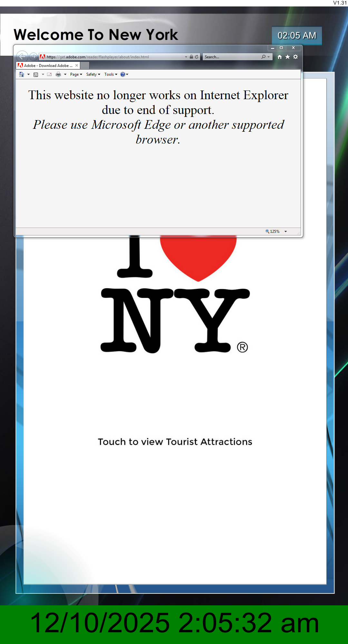The height and width of the screenshot is (644, 348).
Task: Click the Print icon in command bar
Action: 58,74
